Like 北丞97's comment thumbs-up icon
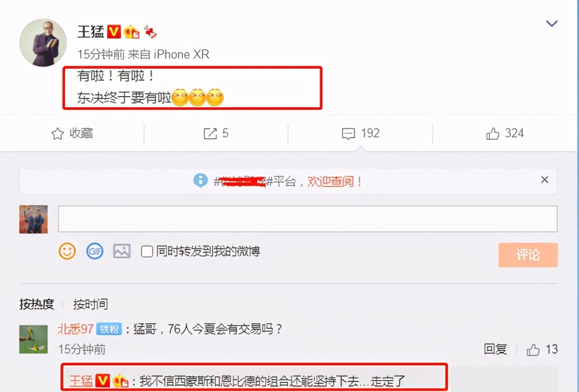This screenshot has width=579, height=392. 533,350
